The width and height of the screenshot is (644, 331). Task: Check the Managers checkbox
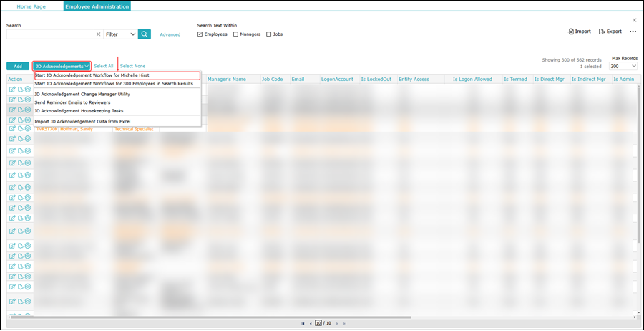[x=236, y=34]
